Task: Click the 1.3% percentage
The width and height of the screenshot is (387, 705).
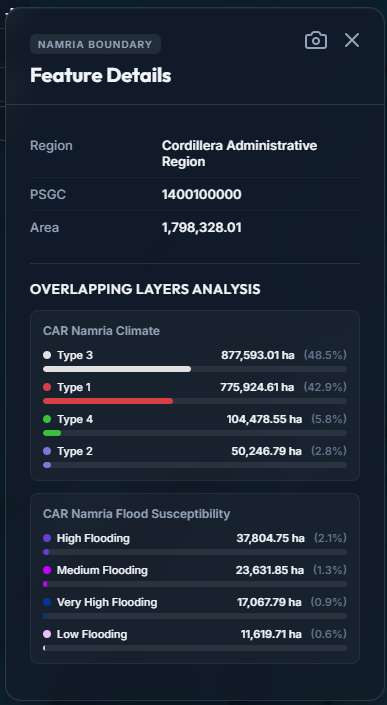Action: (x=330, y=570)
